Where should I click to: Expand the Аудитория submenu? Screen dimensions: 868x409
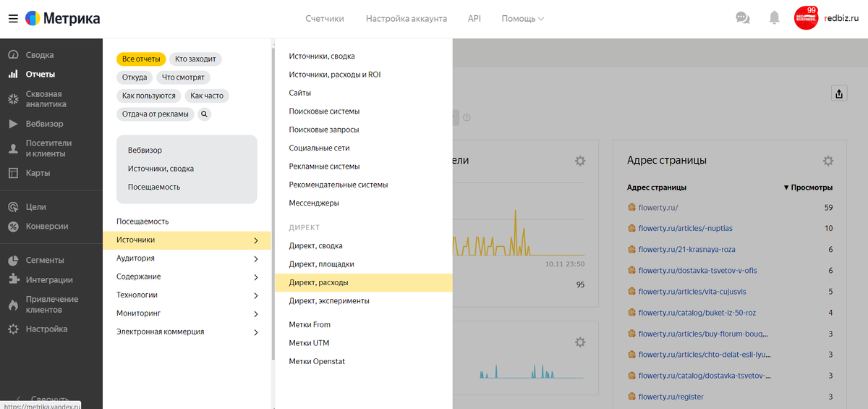pos(187,258)
